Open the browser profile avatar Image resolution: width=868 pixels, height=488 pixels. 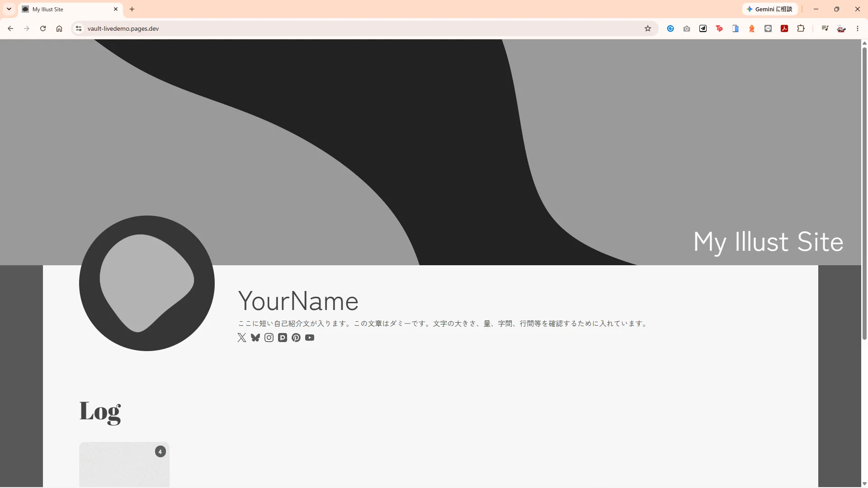pyautogui.click(x=841, y=28)
